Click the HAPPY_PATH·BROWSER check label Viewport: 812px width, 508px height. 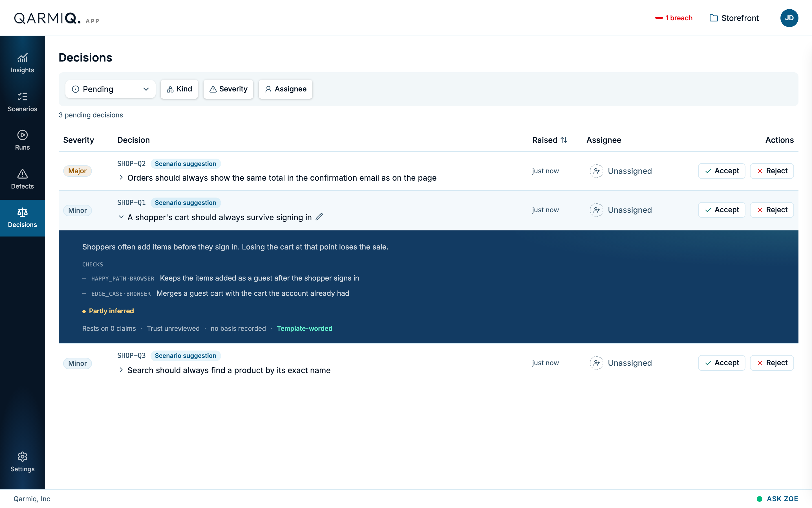(x=122, y=279)
